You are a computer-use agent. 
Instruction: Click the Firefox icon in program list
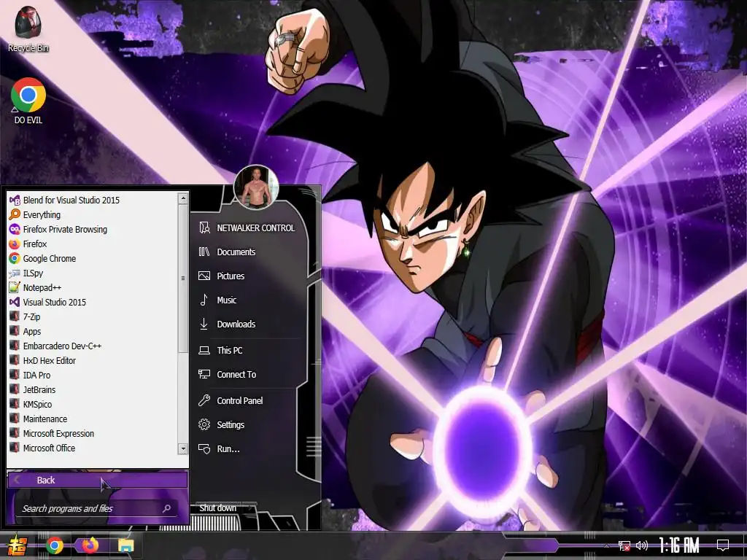15,244
